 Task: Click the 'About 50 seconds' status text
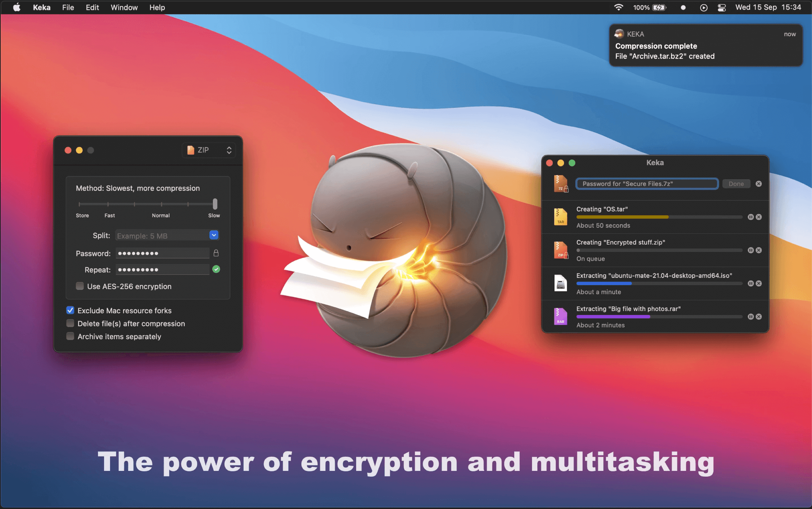coord(603,225)
